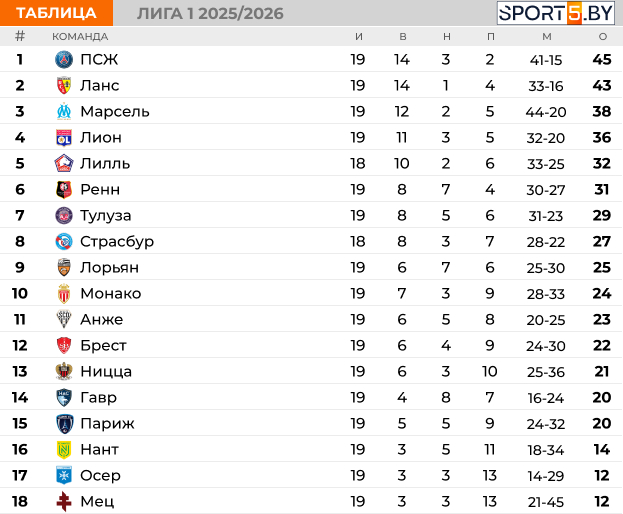Viewport: 623px width, 514px height.
Task: Click the О points column header
Action: click(x=602, y=37)
